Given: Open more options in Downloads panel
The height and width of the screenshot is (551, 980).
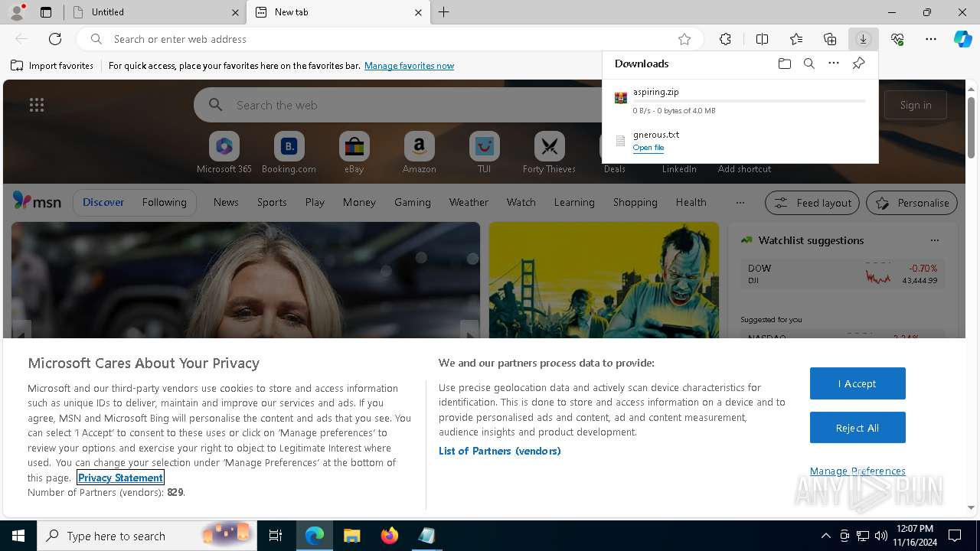Looking at the screenshot, I should click(833, 64).
